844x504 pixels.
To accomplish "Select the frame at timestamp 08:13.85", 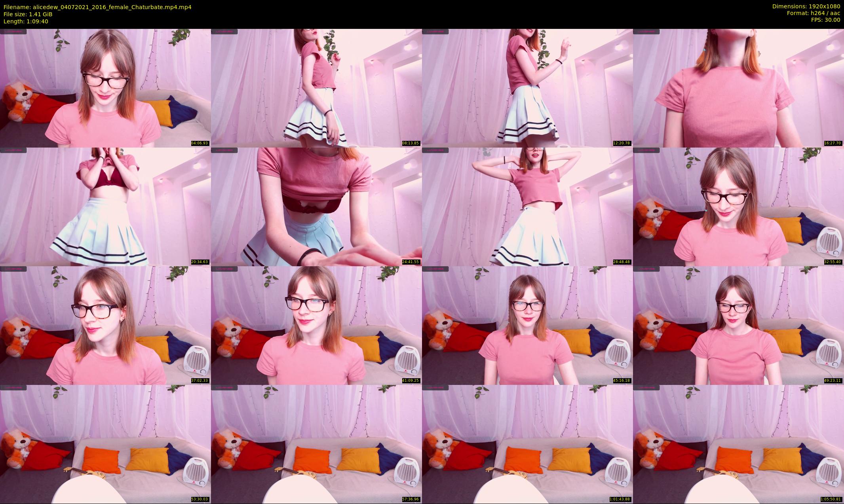I will (316, 88).
